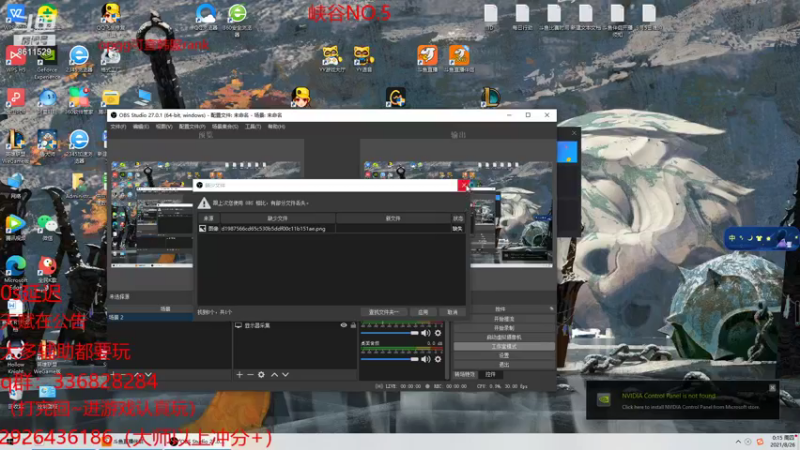Toggle the lock of 显示器采集 source
The width and height of the screenshot is (800, 450).
[353, 325]
